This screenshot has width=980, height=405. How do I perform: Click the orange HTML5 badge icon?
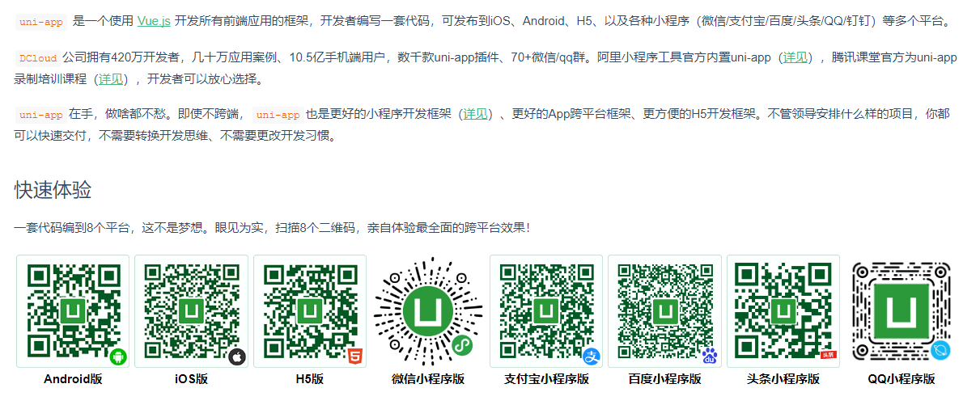click(x=354, y=356)
